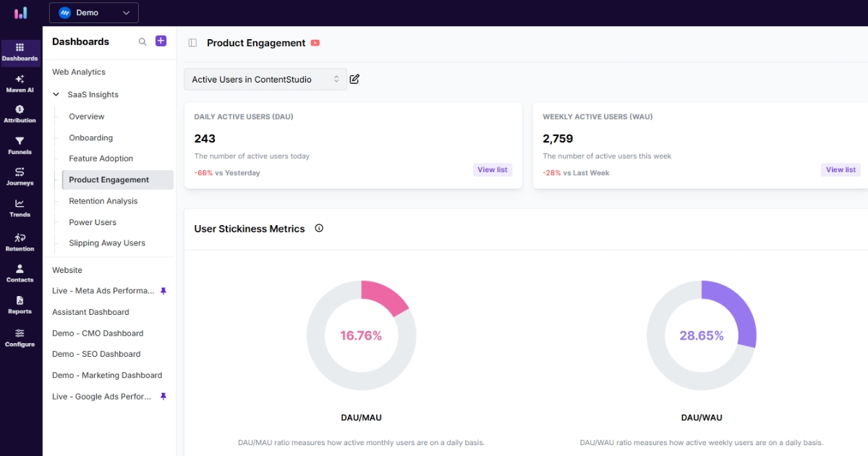This screenshot has height=456, width=868.
Task: Unpin Live - Google Ads Performance dashboard
Action: pyautogui.click(x=163, y=397)
